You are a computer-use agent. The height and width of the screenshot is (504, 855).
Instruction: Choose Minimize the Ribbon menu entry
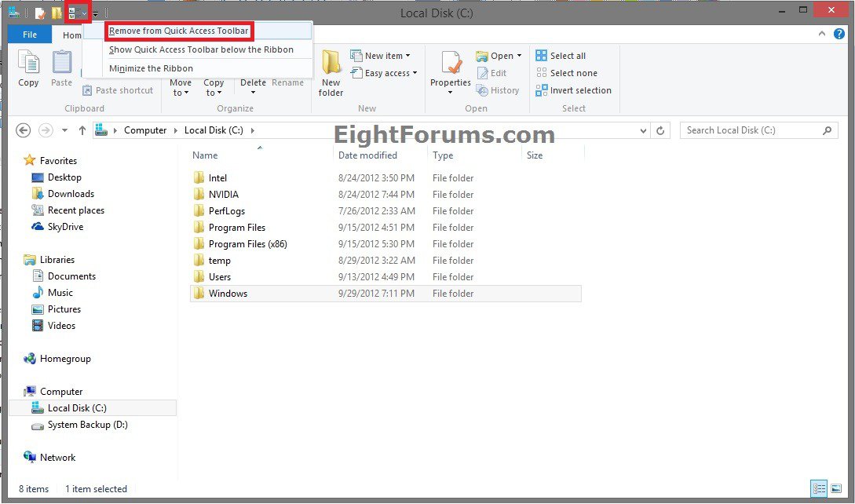pos(151,68)
